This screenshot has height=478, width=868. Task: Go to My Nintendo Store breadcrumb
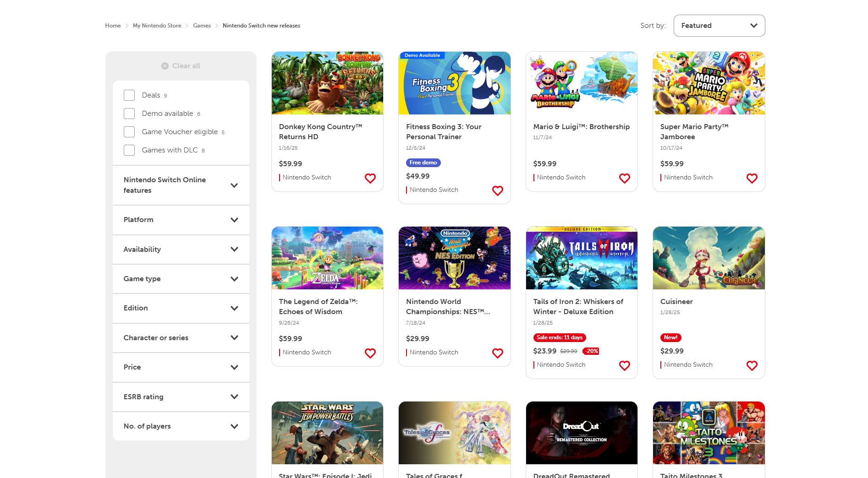pos(157,26)
